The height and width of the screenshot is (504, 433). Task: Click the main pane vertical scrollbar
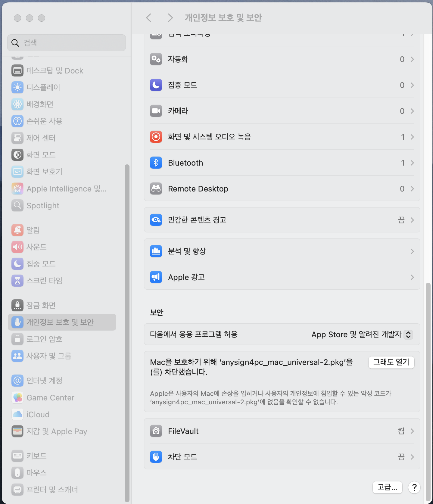pyautogui.click(x=428, y=391)
